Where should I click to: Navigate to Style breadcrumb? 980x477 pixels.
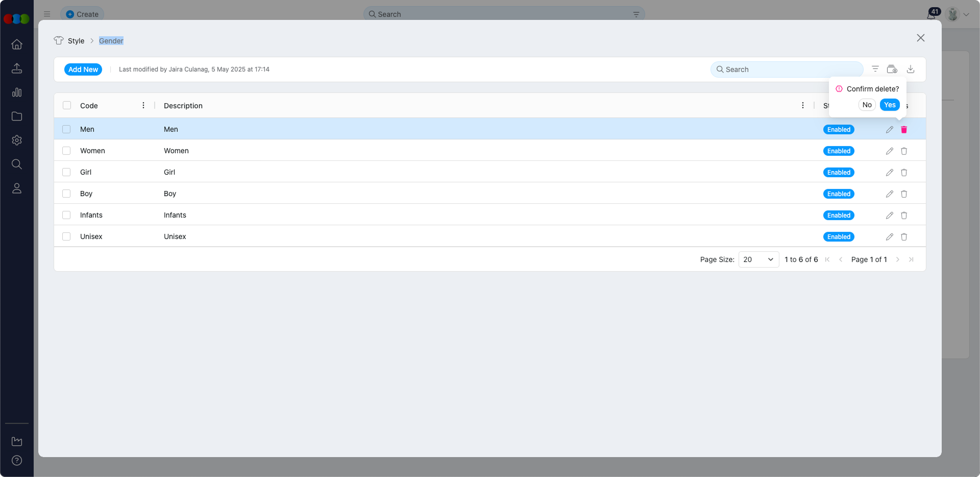coord(76,41)
